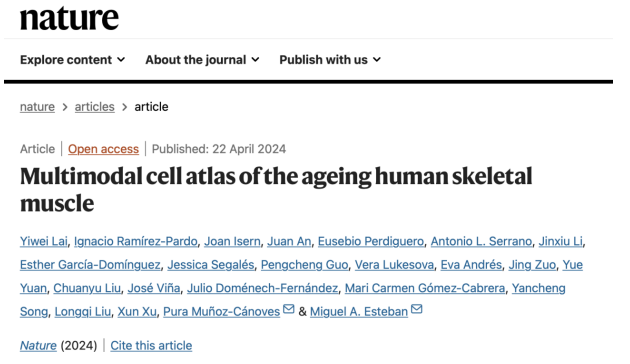Screen dimensions: 630x364
Task: Select author Ignacio Ramírez-Pardo
Action: pyautogui.click(x=136, y=241)
